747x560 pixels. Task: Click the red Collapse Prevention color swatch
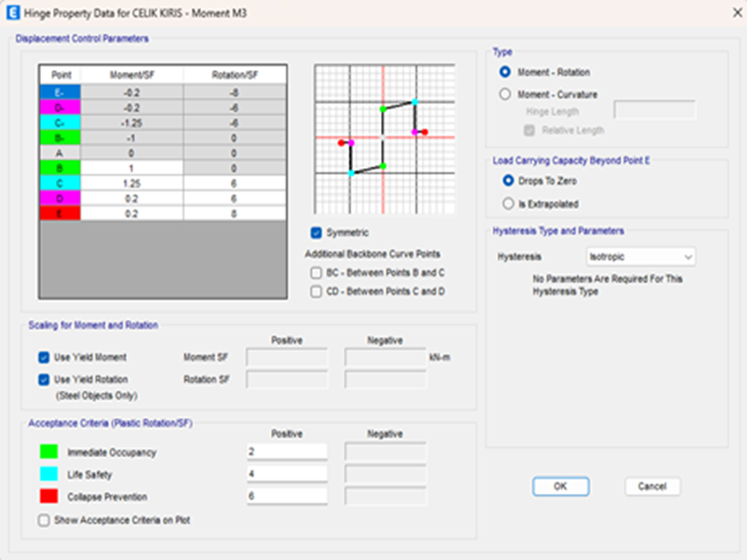pos(49,497)
